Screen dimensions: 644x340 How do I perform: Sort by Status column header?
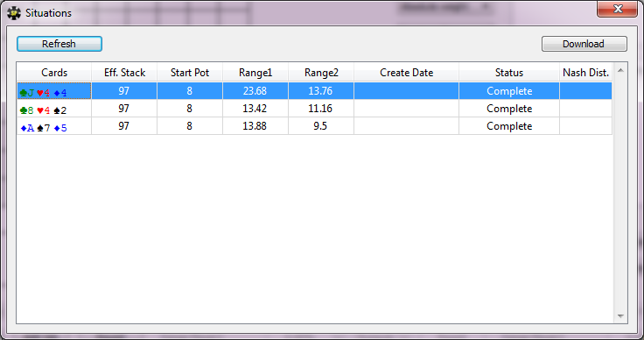point(509,73)
